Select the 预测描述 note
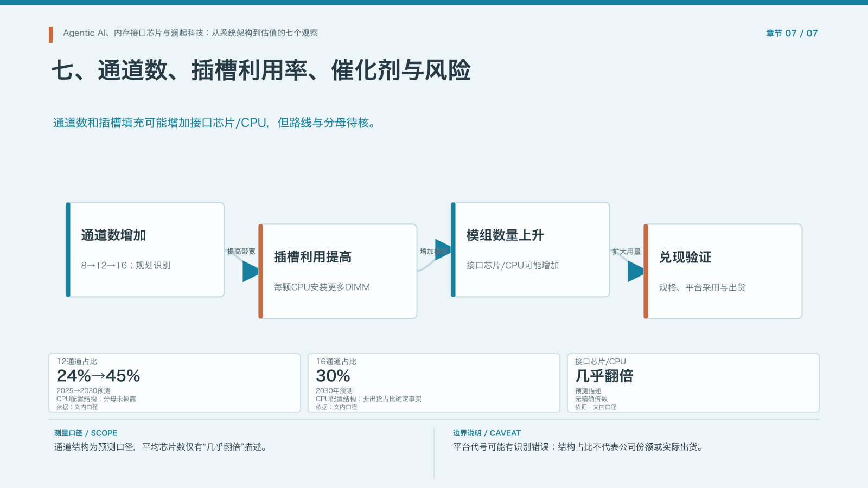The image size is (868, 488). point(588,390)
